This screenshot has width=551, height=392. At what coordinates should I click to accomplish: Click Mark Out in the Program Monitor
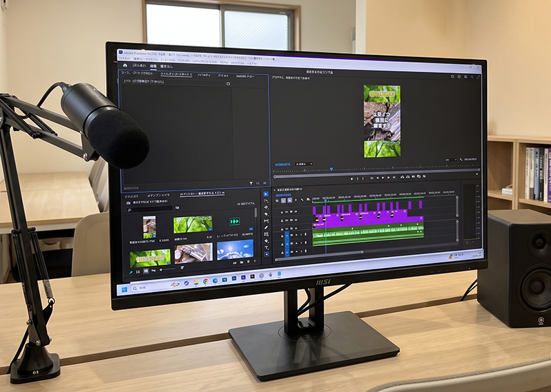[363, 178]
